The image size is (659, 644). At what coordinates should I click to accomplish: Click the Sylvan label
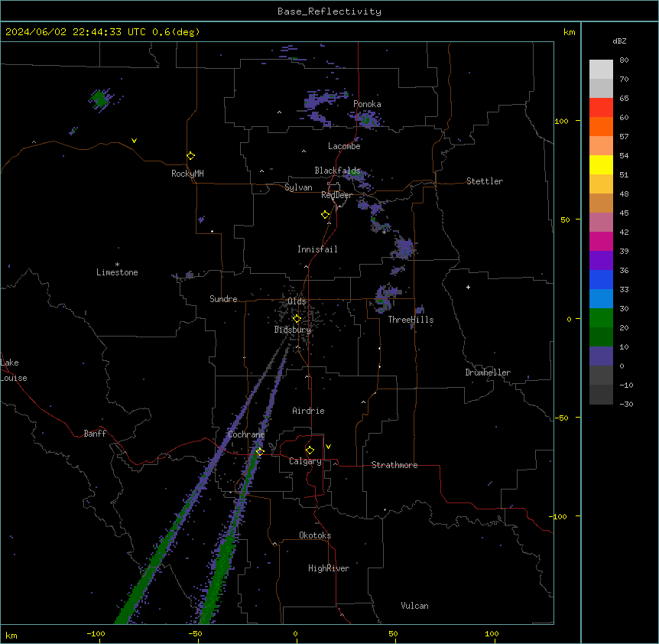[298, 187]
